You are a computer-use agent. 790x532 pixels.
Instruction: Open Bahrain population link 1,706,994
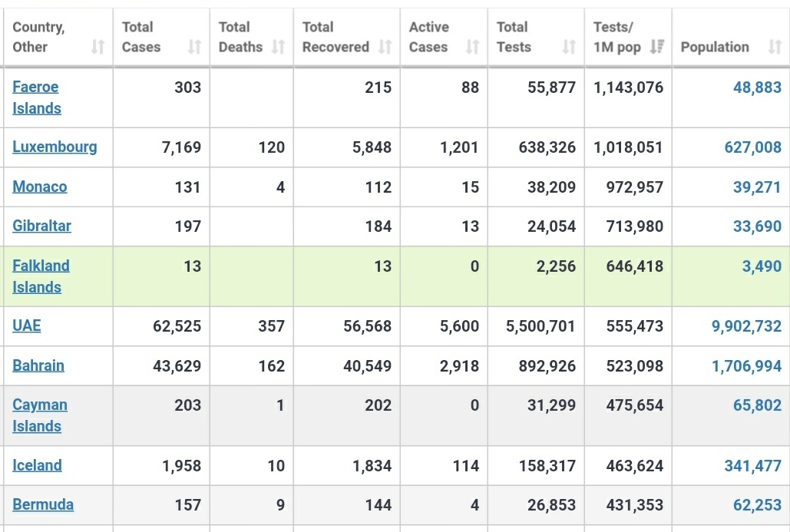[746, 365]
